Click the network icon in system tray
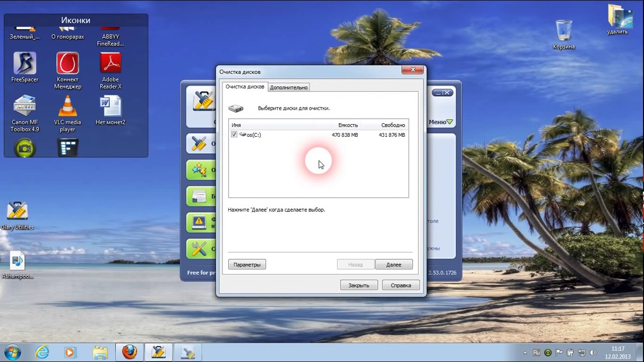Viewport: 644px width, 362px height. click(581, 352)
